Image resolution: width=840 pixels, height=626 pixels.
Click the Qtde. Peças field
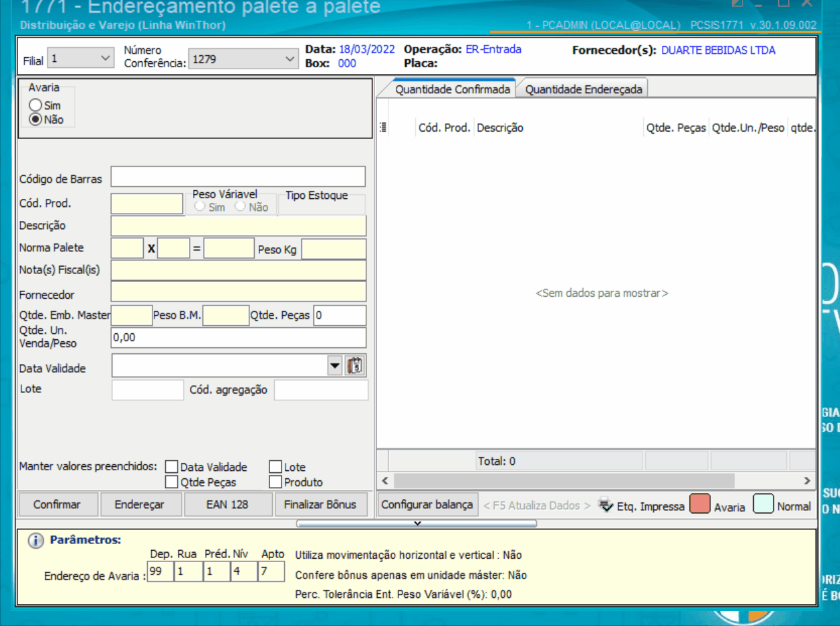point(339,315)
